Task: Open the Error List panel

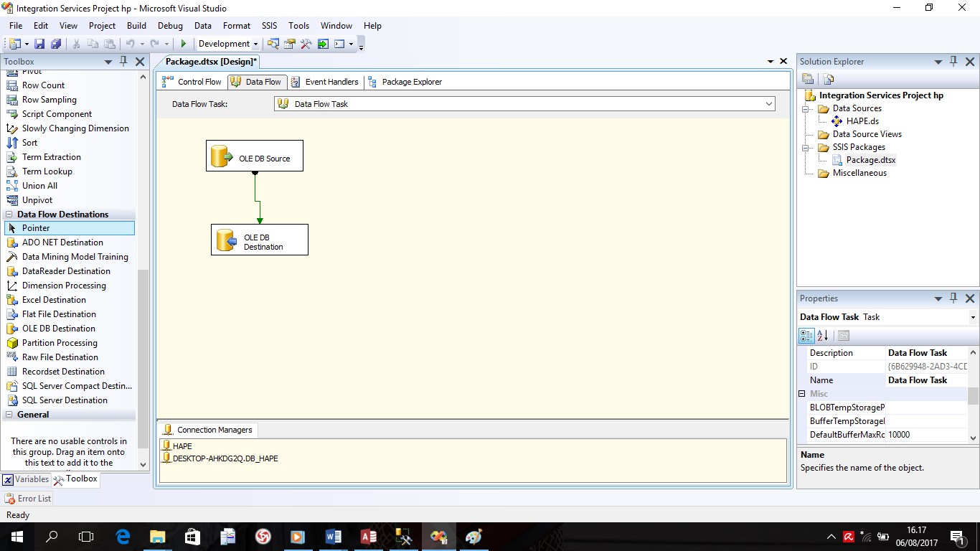Action: (x=28, y=499)
